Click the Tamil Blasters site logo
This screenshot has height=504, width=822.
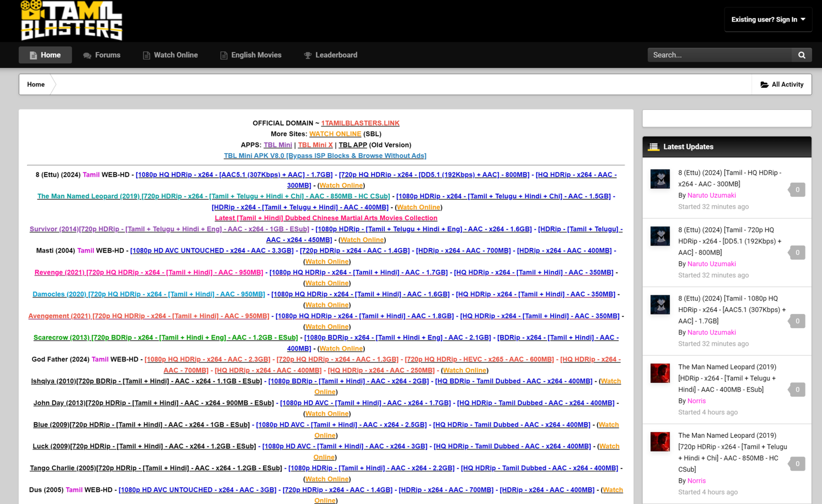pos(71,20)
